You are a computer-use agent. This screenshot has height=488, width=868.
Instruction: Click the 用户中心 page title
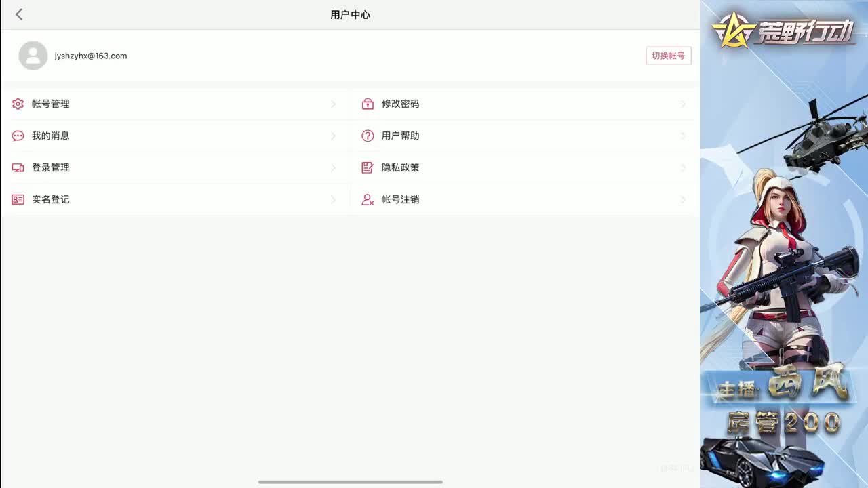click(x=351, y=14)
